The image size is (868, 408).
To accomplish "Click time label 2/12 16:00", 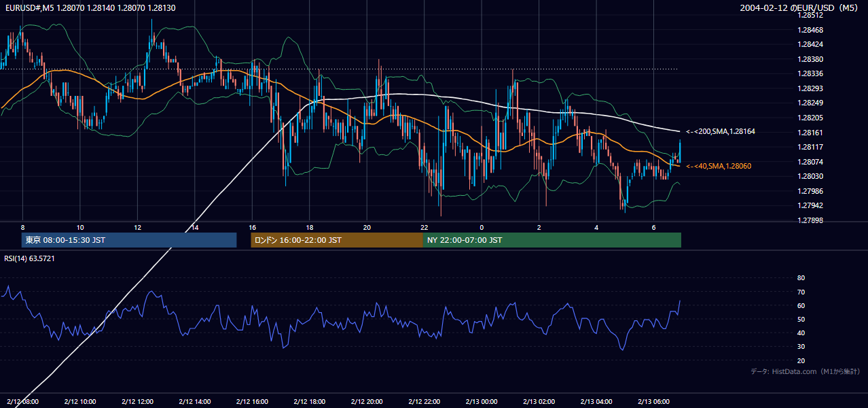I will click(x=253, y=402).
